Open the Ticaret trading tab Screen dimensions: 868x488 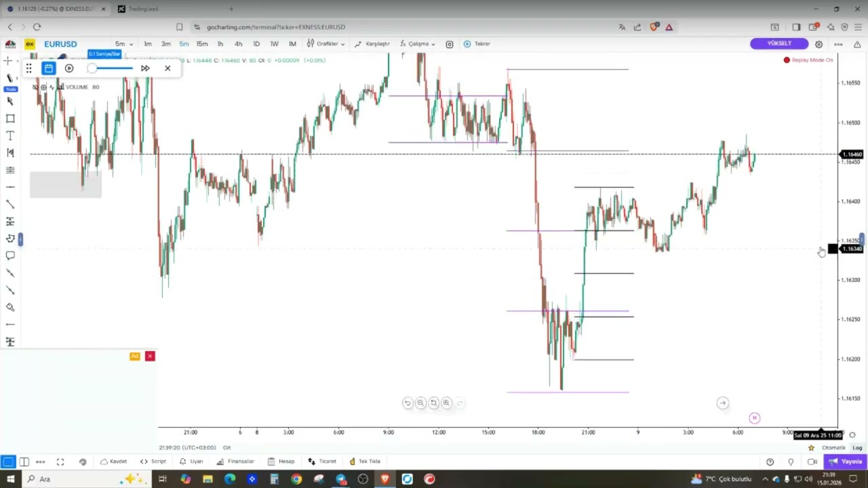tap(322, 462)
